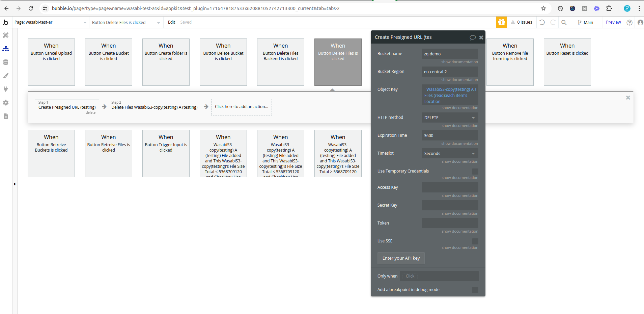Open the browser extensions puzzle icon
The height and width of the screenshot is (314, 644).
(609, 8)
